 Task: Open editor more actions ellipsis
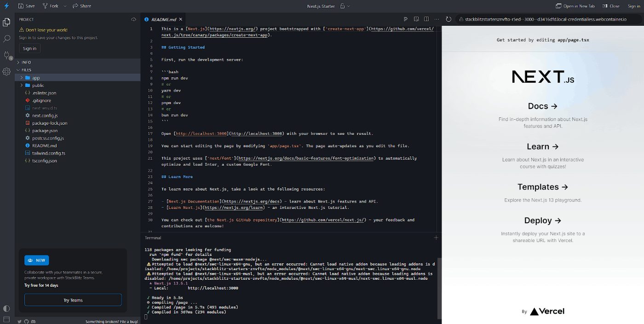(436, 19)
